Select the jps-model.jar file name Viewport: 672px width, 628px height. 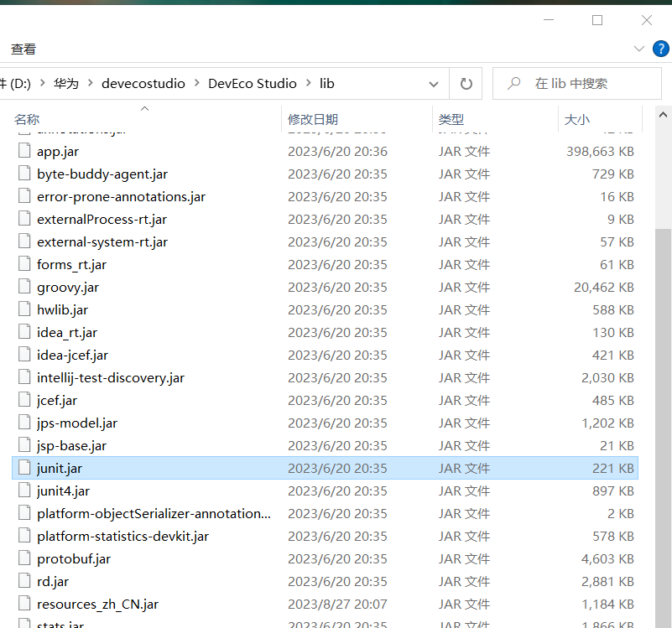(77, 423)
